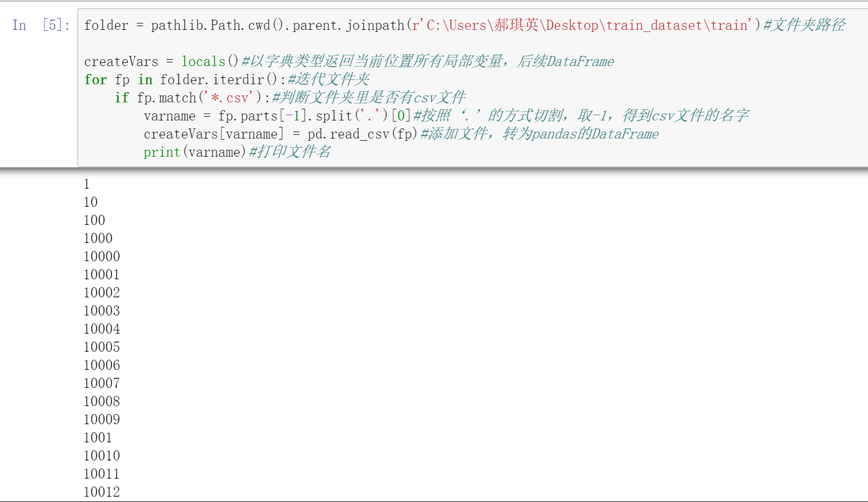Click output value 1
Viewport: 868px width, 502px height.
pos(87,184)
